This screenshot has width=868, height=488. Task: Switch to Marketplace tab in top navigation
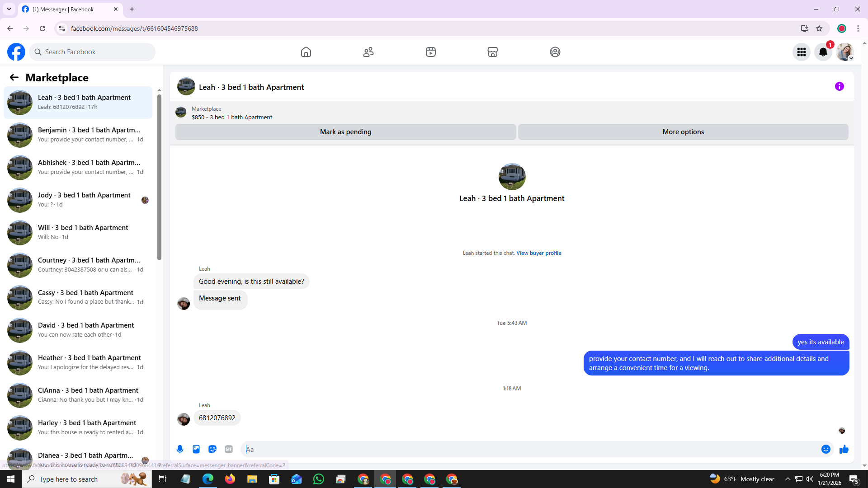click(x=492, y=52)
